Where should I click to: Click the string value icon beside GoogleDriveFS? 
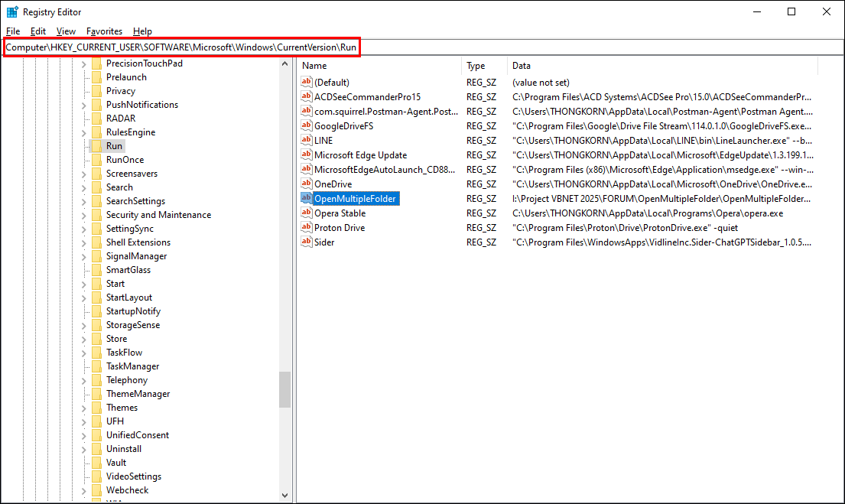coord(307,126)
